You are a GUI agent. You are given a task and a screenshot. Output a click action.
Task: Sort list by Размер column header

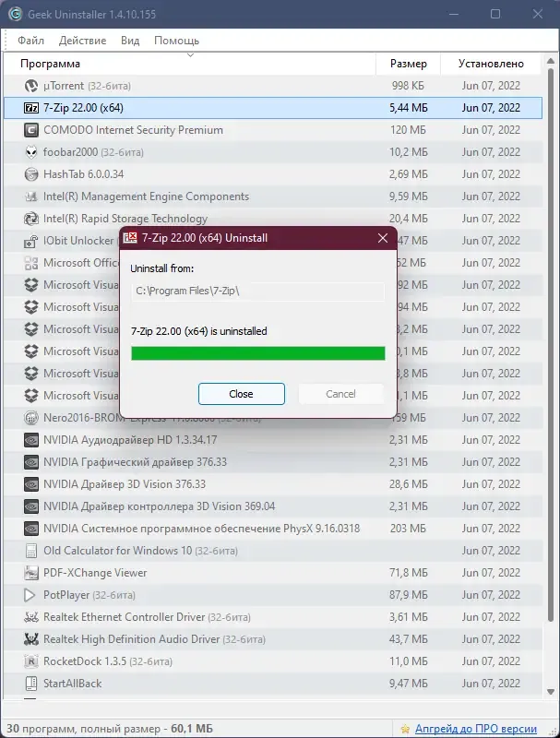coord(409,64)
